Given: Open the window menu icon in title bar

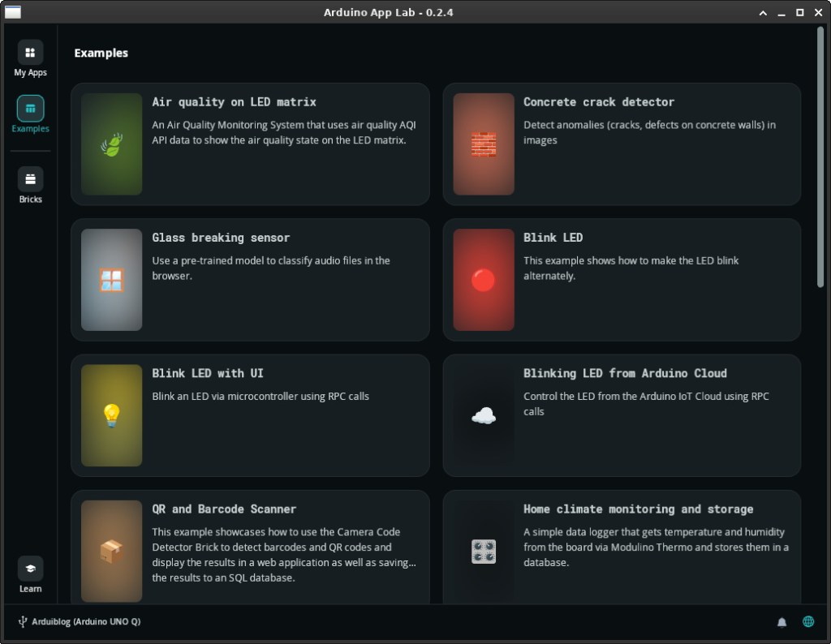Looking at the screenshot, I should pyautogui.click(x=12, y=12).
